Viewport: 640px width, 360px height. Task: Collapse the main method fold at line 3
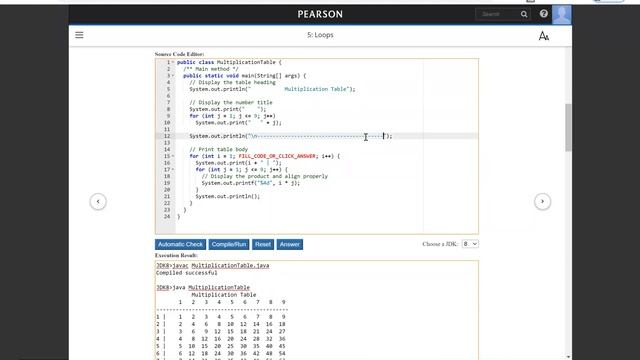tap(173, 76)
